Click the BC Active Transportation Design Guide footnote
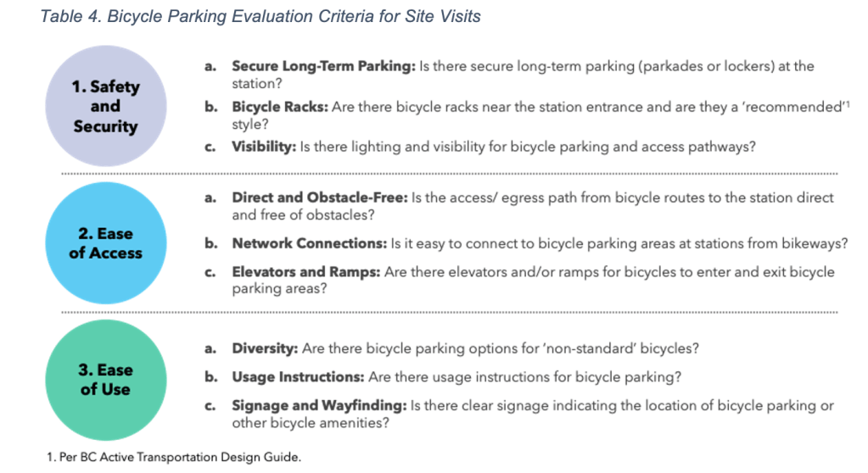 (174, 457)
